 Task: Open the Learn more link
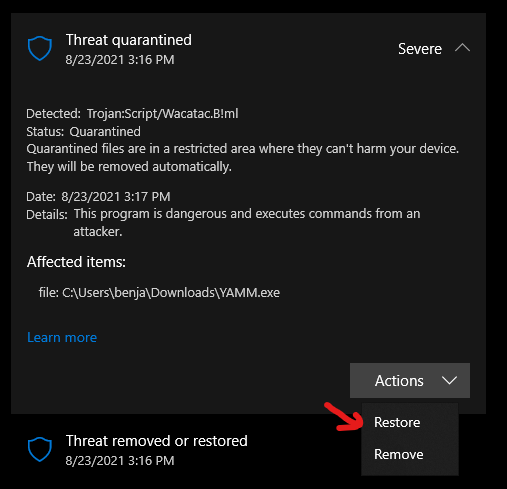pos(62,337)
